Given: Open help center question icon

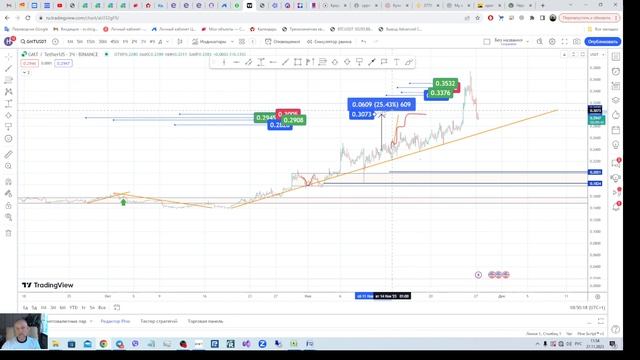Looking at the screenshot, I should [x=616, y=329].
